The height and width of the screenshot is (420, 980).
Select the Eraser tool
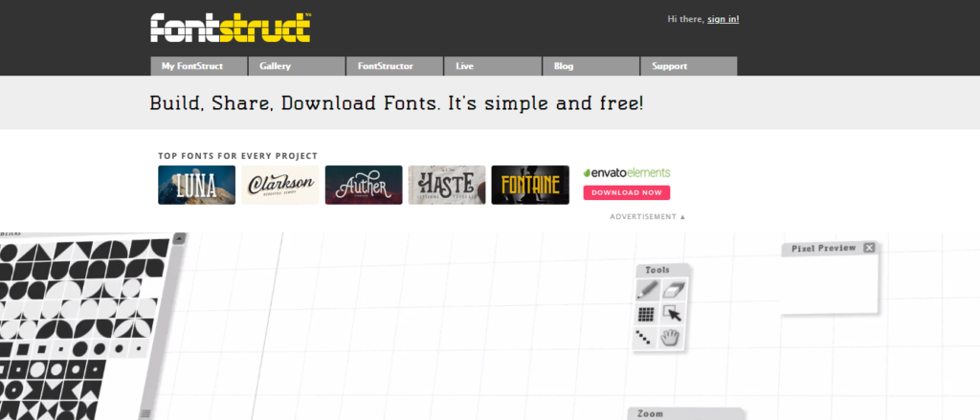coord(674,290)
